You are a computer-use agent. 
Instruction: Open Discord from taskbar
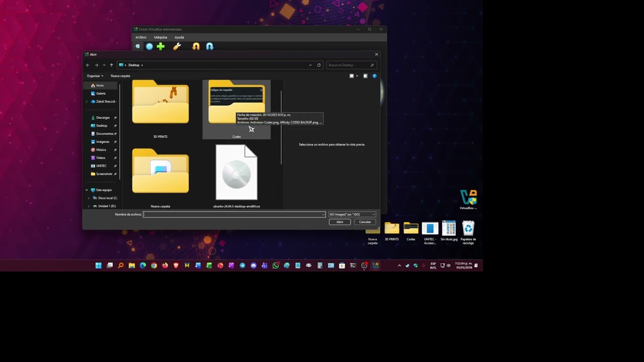(x=254, y=265)
